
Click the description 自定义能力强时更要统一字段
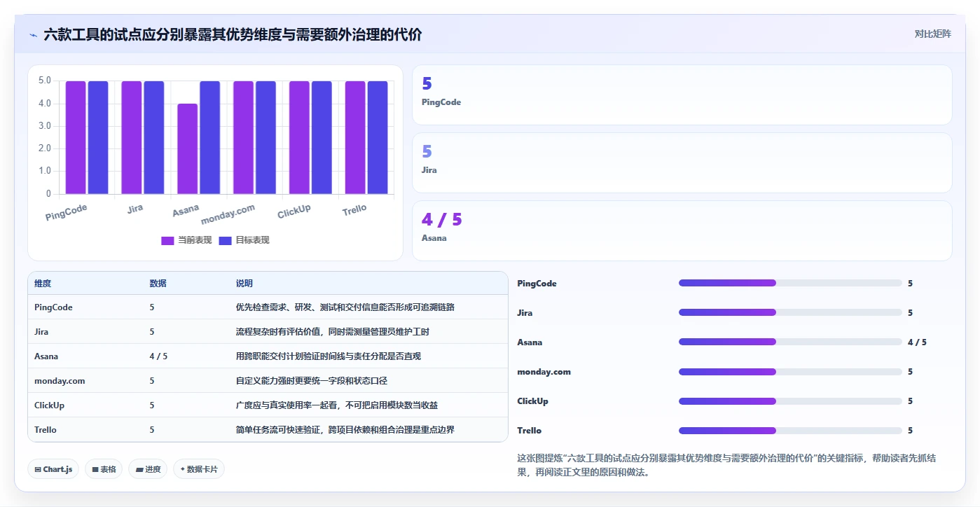click(x=312, y=381)
